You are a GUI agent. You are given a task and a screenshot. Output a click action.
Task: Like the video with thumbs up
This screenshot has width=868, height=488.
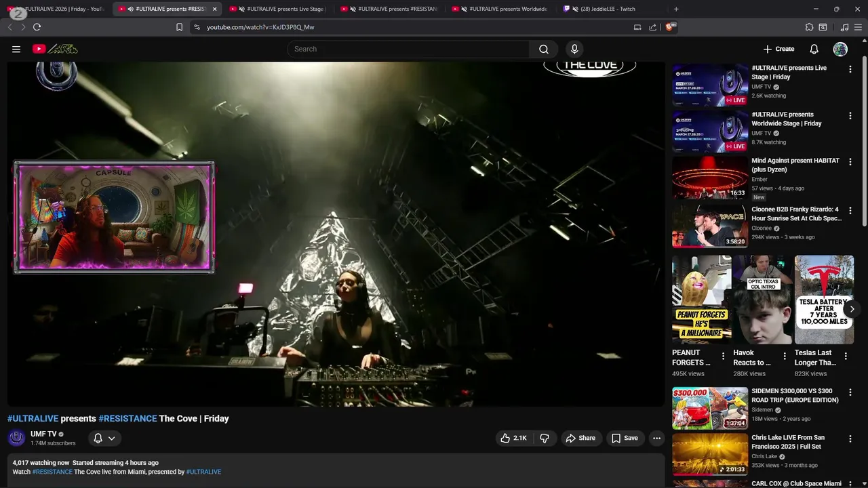(513, 438)
